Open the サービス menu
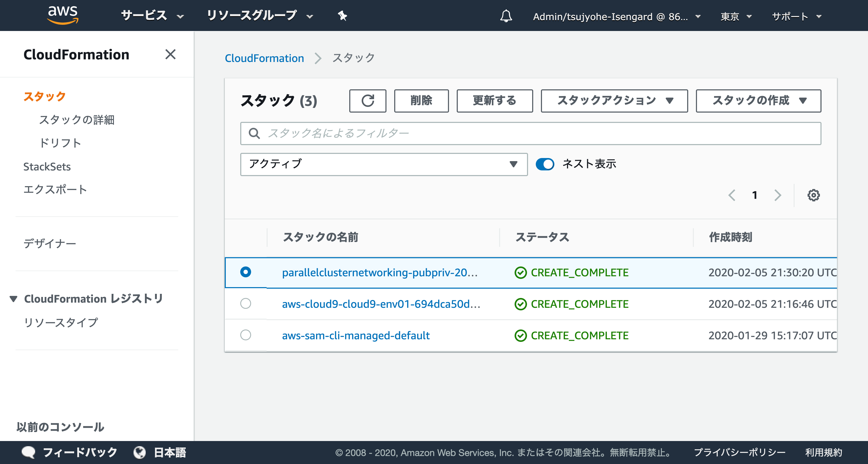 point(153,15)
